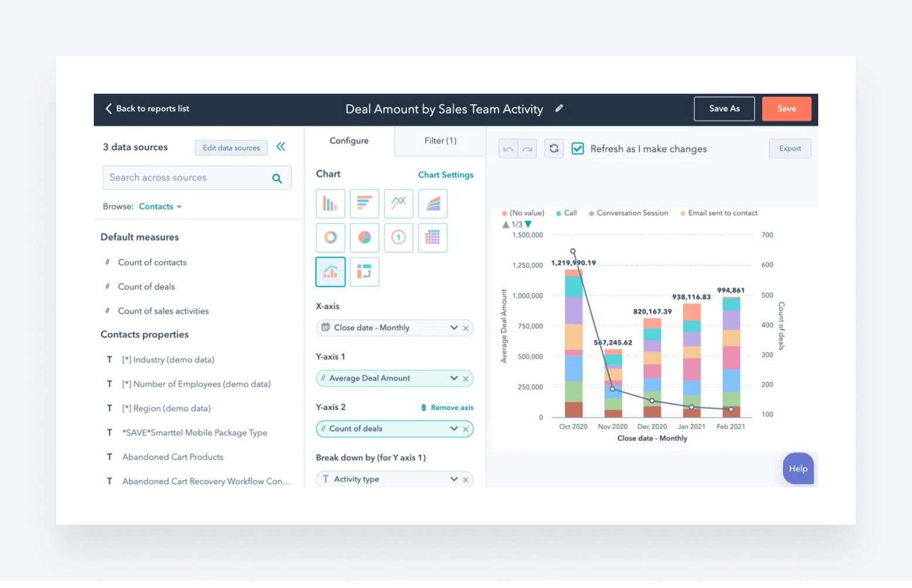
Task: Click the Oct 2020 line data point
Action: [x=573, y=251]
